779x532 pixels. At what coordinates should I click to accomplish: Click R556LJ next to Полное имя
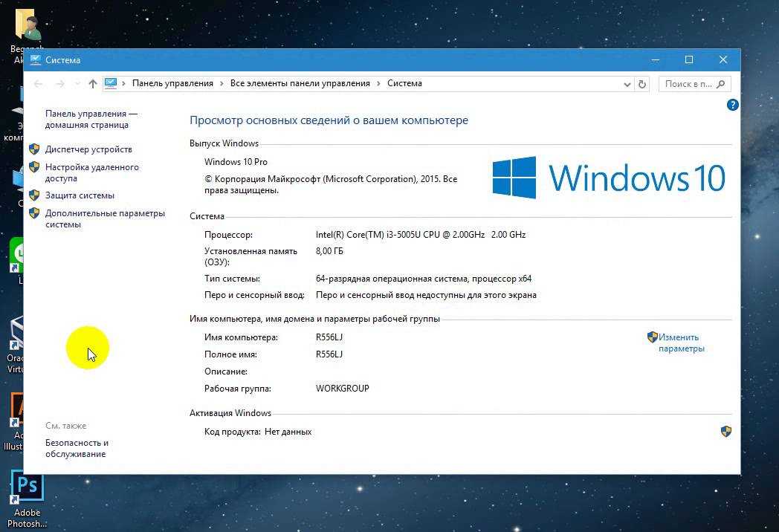(329, 354)
